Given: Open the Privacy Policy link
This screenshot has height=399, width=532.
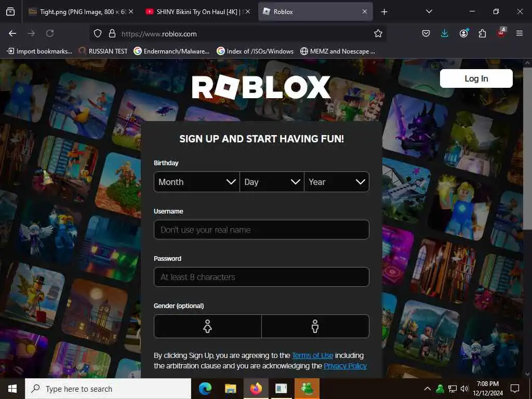Looking at the screenshot, I should coord(345,366).
